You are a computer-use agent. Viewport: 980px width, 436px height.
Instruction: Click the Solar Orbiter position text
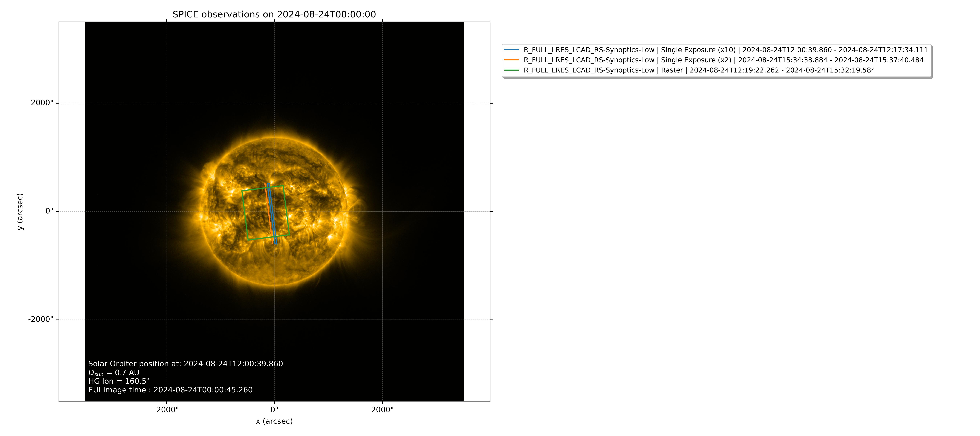(185, 364)
